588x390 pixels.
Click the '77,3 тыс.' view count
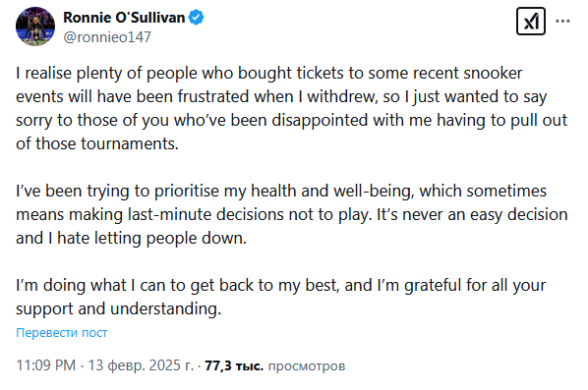tap(234, 365)
